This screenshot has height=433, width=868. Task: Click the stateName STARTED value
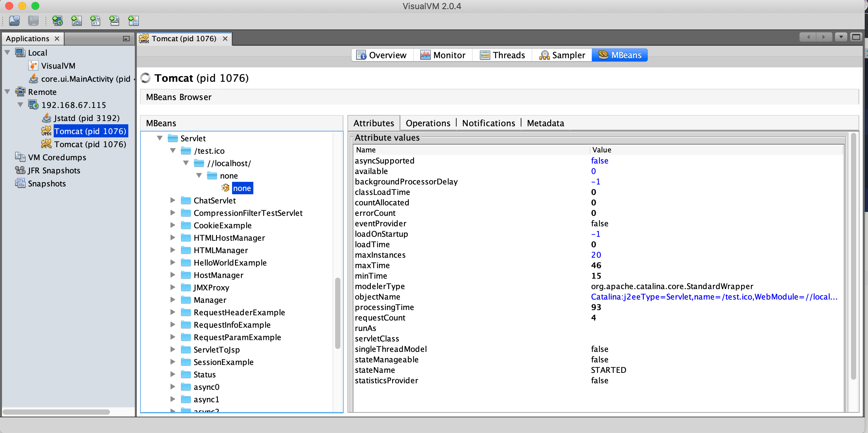coord(608,370)
